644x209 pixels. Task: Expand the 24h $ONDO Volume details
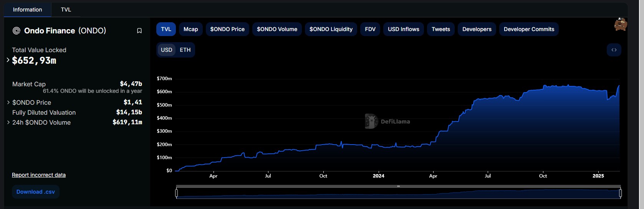(x=8, y=122)
